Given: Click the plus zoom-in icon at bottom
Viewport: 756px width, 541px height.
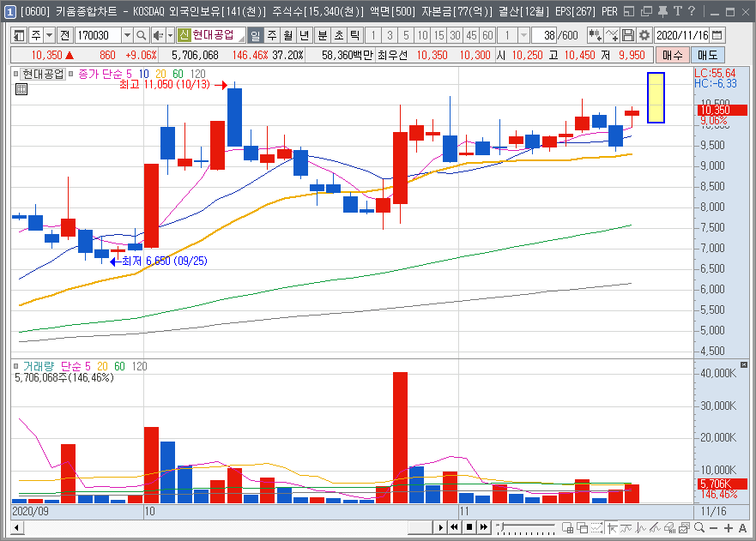Looking at the screenshot, I should [728, 528].
